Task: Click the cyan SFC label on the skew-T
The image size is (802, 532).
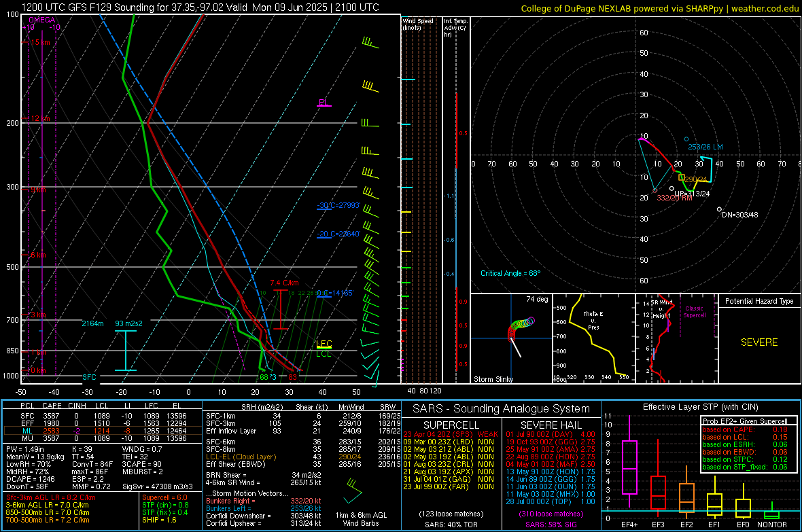Action: [89, 377]
